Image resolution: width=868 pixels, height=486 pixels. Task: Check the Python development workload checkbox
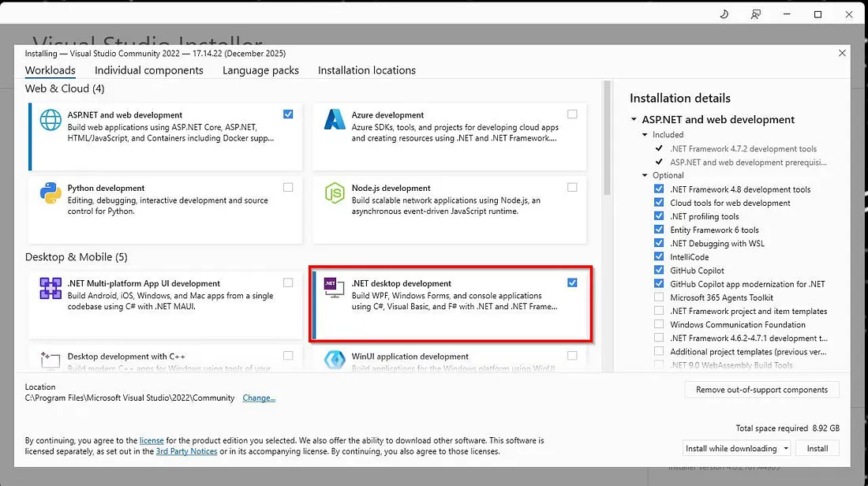(288, 188)
